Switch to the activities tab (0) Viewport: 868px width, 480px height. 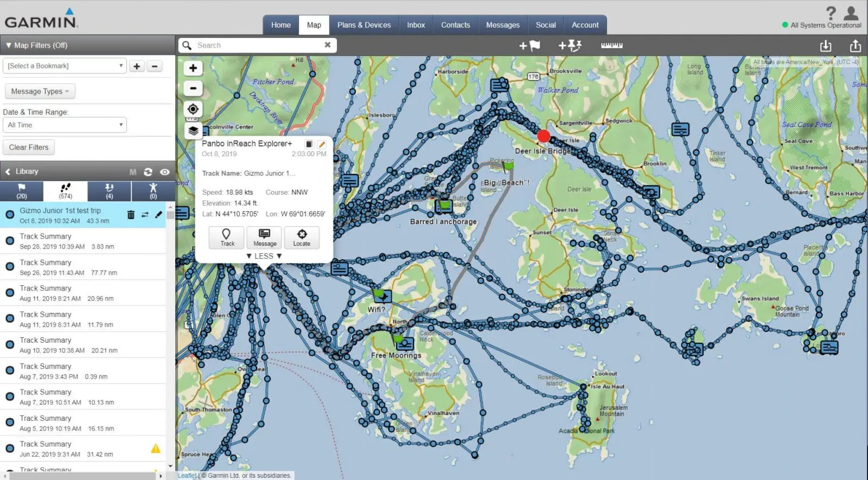153,191
